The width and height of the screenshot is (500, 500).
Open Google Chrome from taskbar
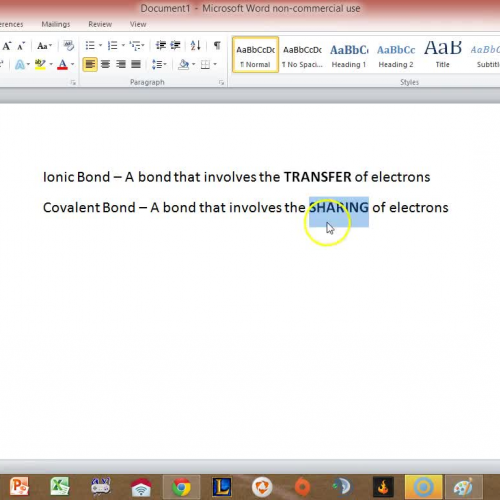pyautogui.click(x=181, y=487)
